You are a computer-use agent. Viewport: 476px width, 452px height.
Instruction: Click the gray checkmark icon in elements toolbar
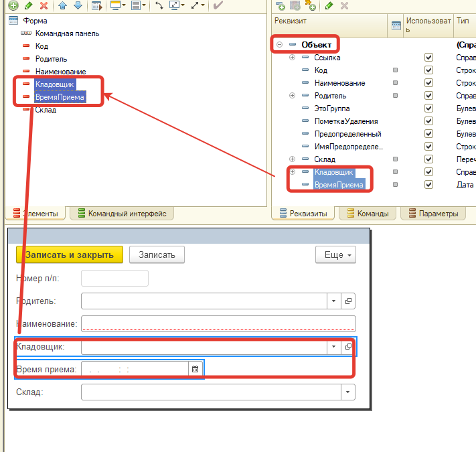(x=218, y=5)
